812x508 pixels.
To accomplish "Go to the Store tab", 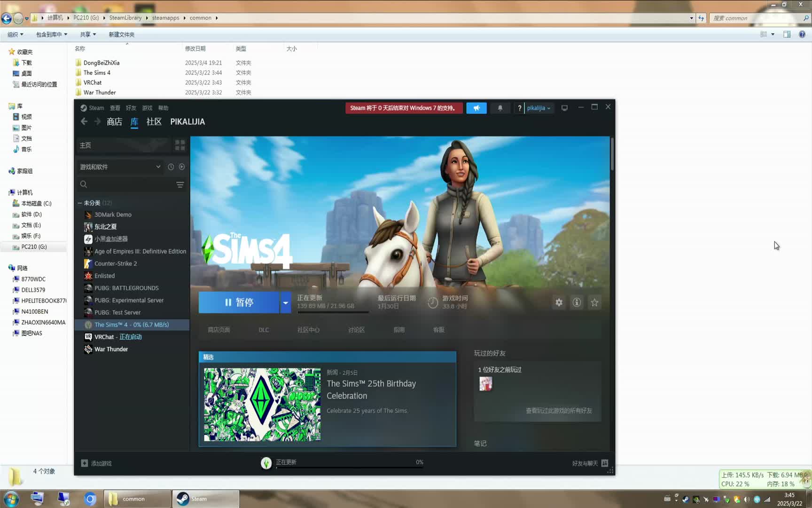I will [x=114, y=122].
